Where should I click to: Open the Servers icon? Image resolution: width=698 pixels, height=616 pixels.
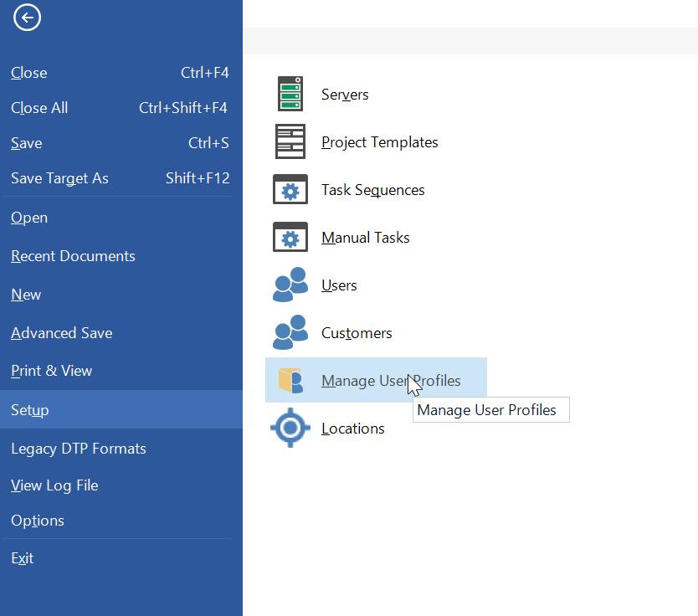pyautogui.click(x=290, y=94)
